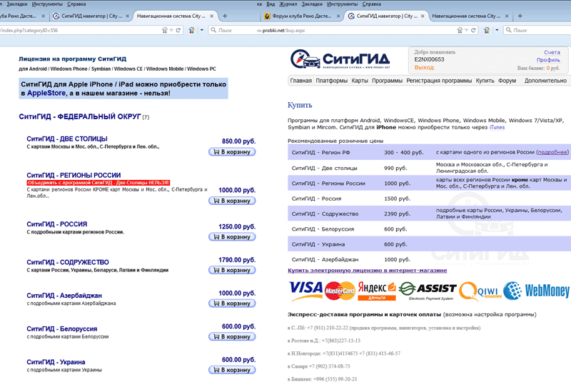Add СитиГИД - РЕГИОНЫ РОССИИ to cart
Screen dimensions: 571x392
(232, 201)
